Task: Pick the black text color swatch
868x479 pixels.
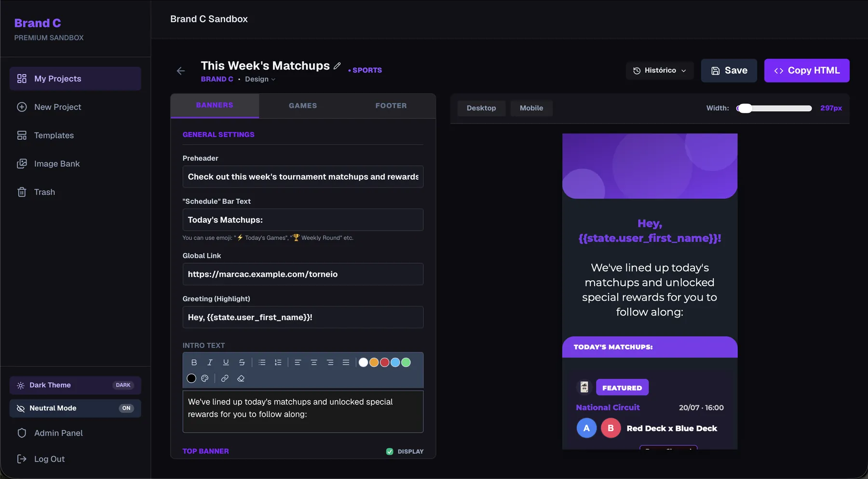Action: pos(191,378)
